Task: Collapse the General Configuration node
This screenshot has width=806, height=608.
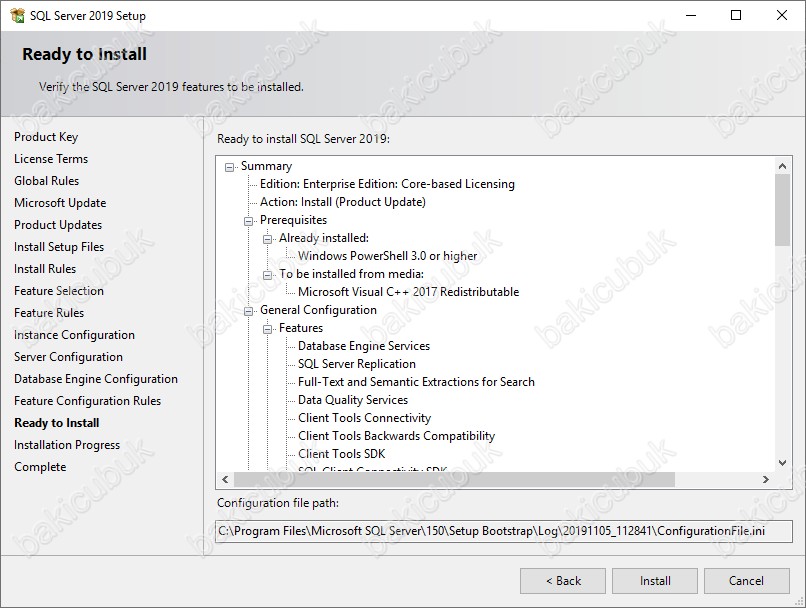Action: click(x=248, y=311)
